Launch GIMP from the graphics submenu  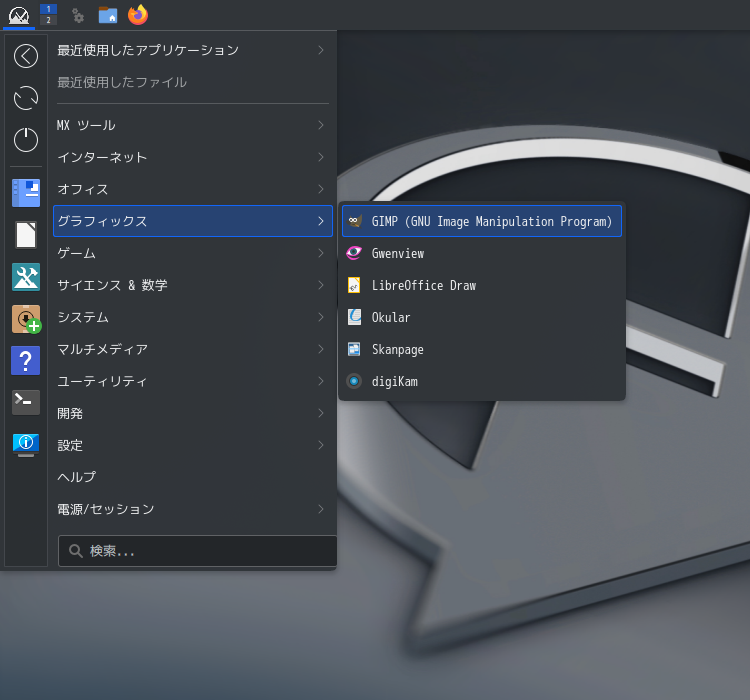tap(482, 221)
